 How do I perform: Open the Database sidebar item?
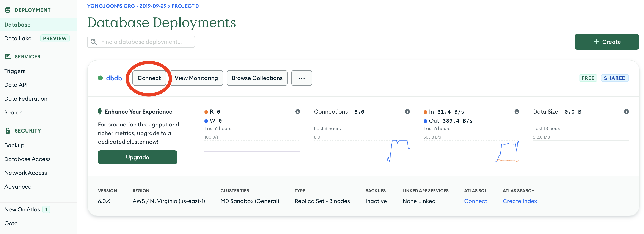coord(17,25)
